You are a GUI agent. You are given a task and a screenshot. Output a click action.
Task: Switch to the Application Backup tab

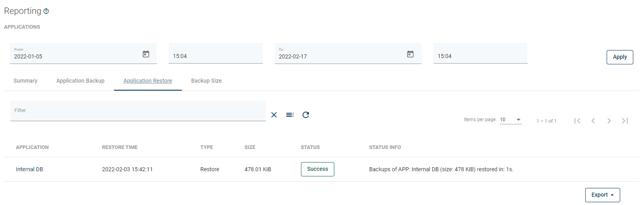coord(80,81)
